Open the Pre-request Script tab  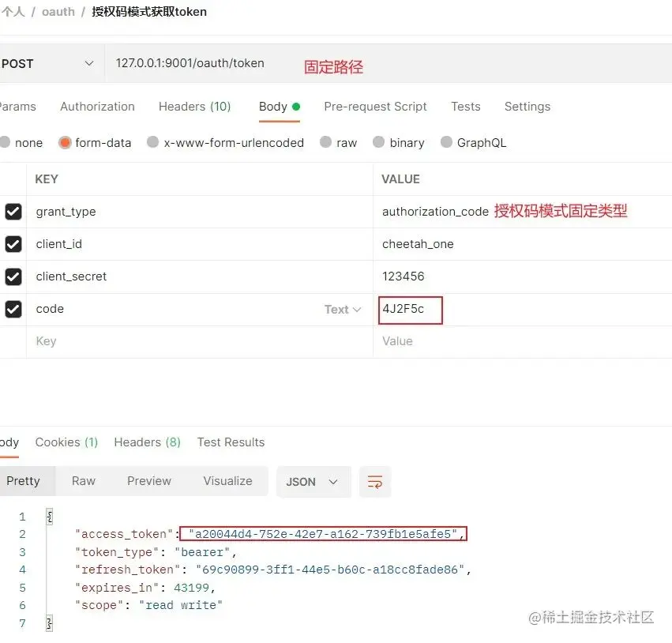(x=375, y=106)
